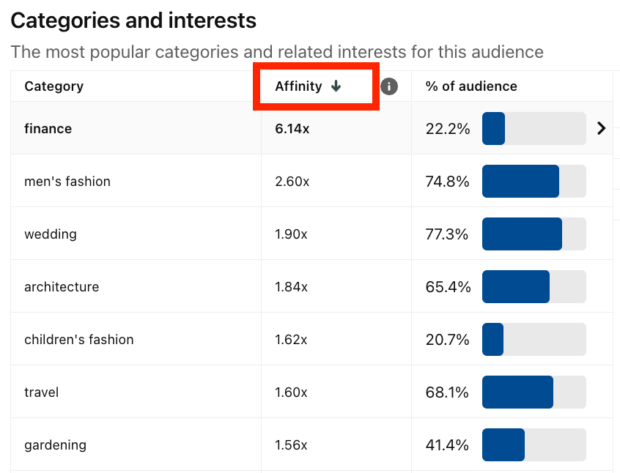Open the architecture category row
Screen dimensions: 620x473
(x=312, y=286)
